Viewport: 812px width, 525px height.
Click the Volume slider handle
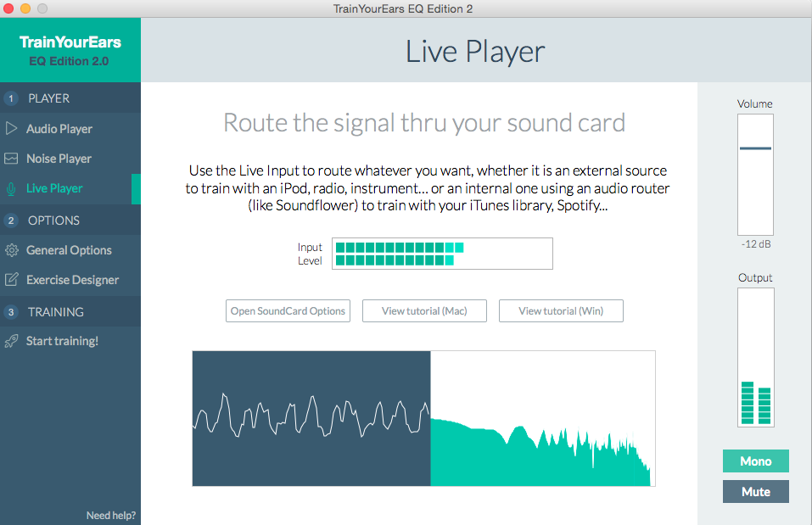[755, 148]
